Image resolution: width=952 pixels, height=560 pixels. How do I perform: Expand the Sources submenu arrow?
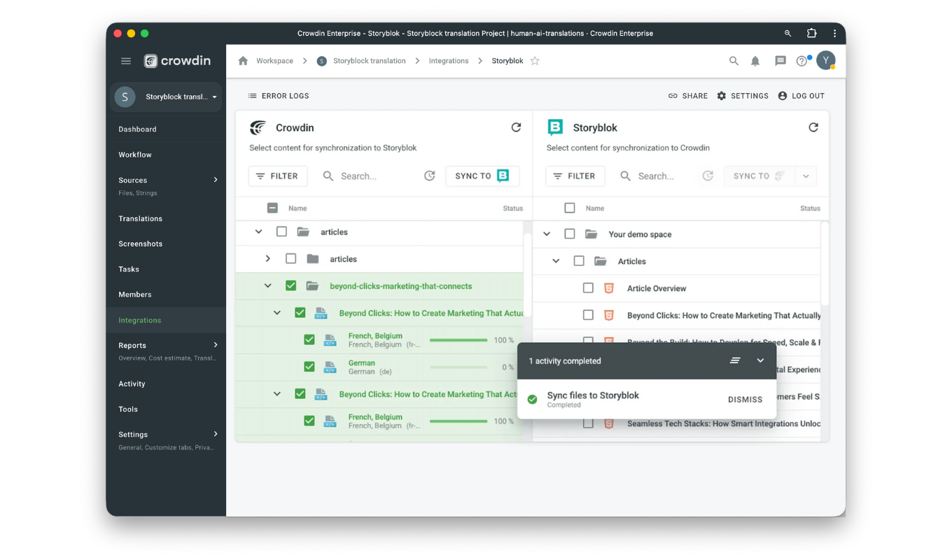coord(216,180)
